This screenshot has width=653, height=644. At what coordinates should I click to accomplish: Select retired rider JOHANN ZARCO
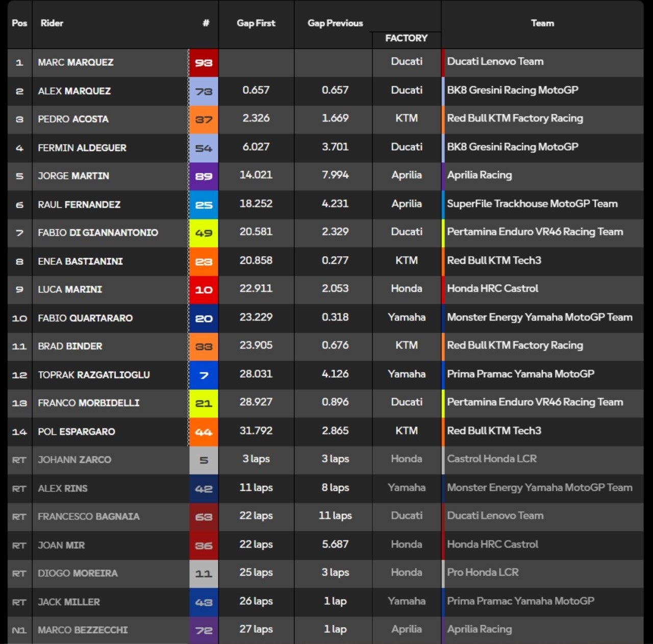(74, 460)
